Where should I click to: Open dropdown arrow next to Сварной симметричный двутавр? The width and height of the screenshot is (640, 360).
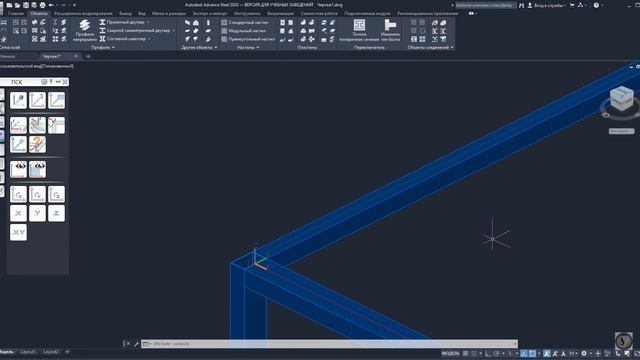pyautogui.click(x=173, y=31)
